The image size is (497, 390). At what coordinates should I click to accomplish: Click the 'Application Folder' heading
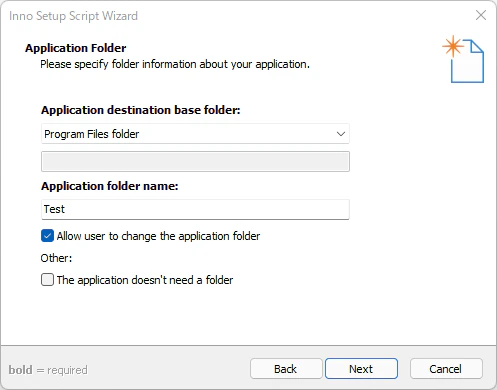coord(76,48)
